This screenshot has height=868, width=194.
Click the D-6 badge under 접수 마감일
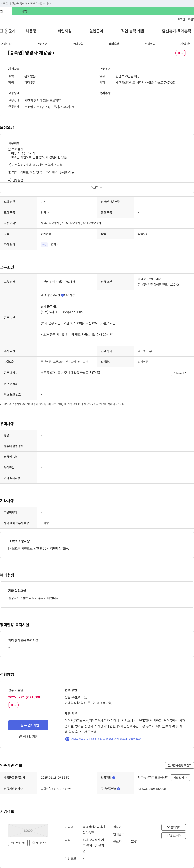tap(14, 705)
